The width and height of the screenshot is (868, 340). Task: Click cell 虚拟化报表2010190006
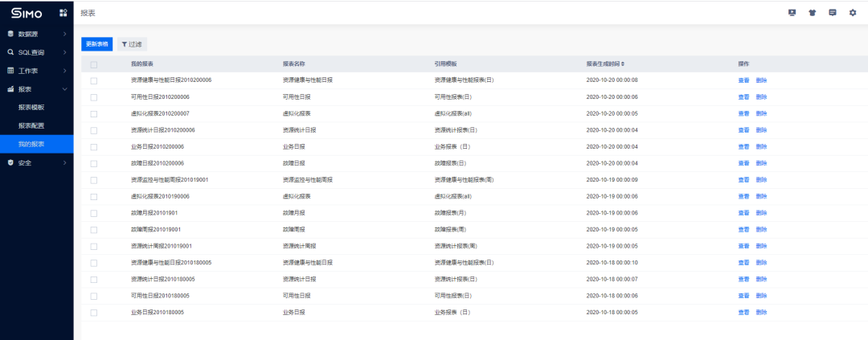point(160,197)
